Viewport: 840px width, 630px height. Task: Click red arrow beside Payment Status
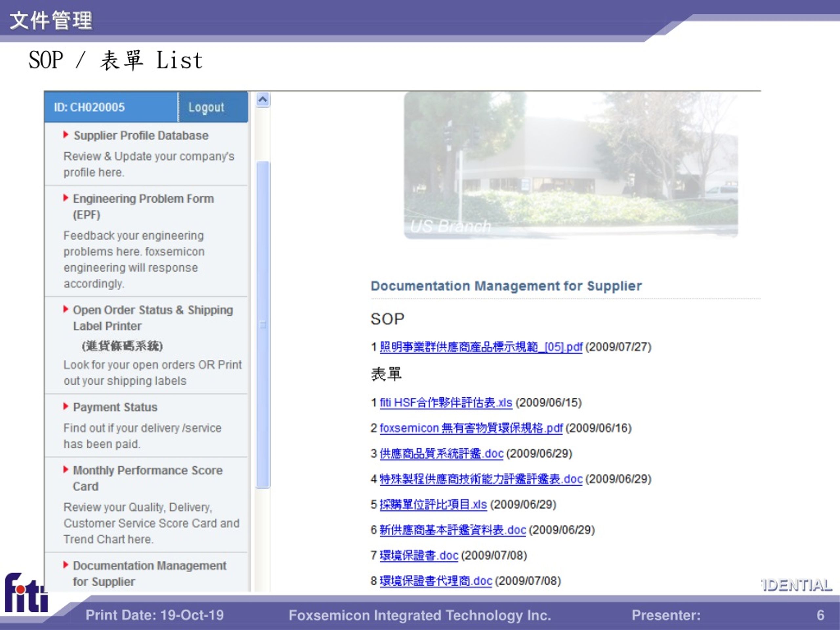[66, 406]
